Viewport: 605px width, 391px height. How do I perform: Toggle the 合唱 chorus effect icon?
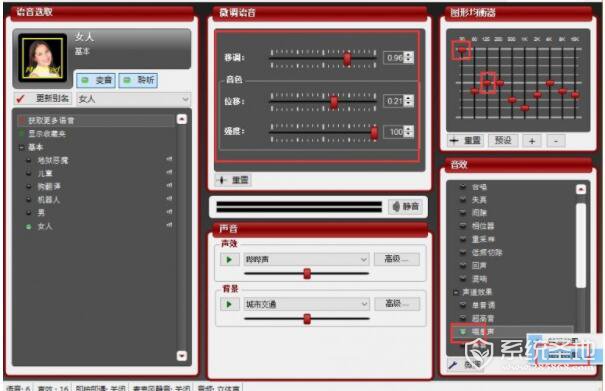(x=463, y=187)
